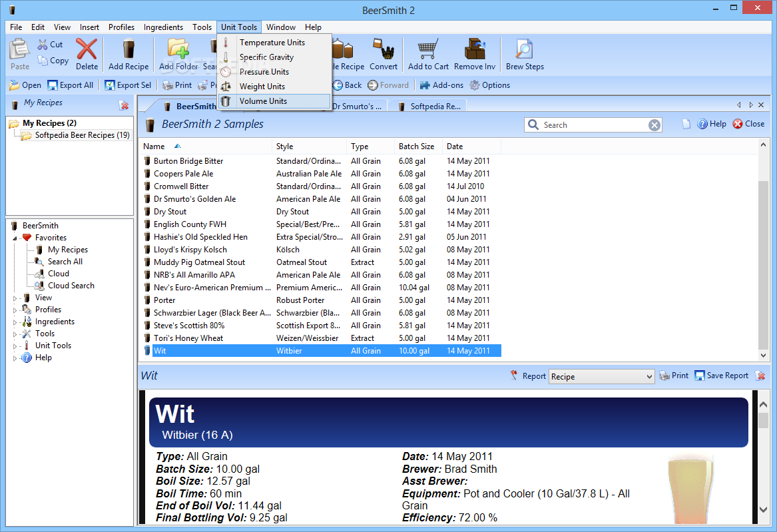Click the Print button in the secondary toolbar
The height and width of the screenshot is (532, 777).
pos(177,85)
